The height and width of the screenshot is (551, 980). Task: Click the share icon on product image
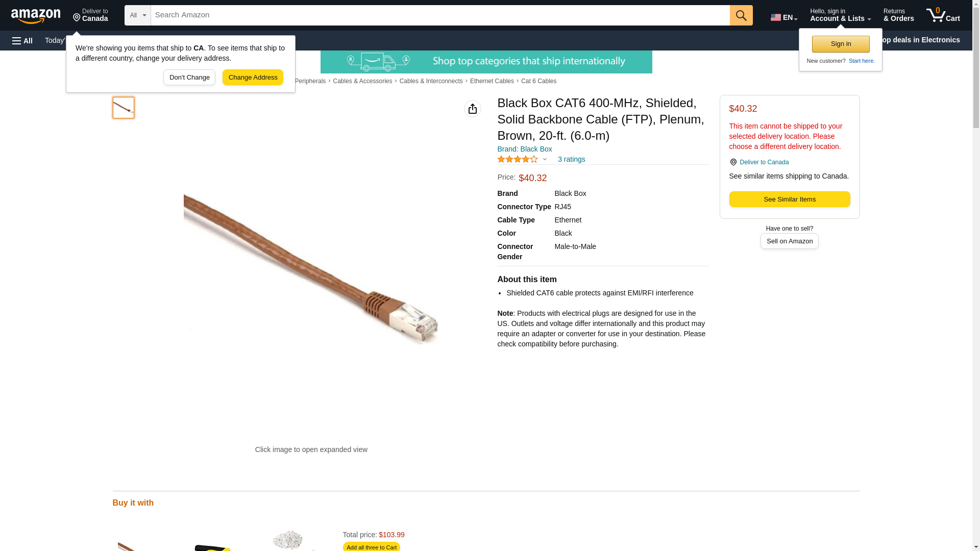click(x=473, y=109)
